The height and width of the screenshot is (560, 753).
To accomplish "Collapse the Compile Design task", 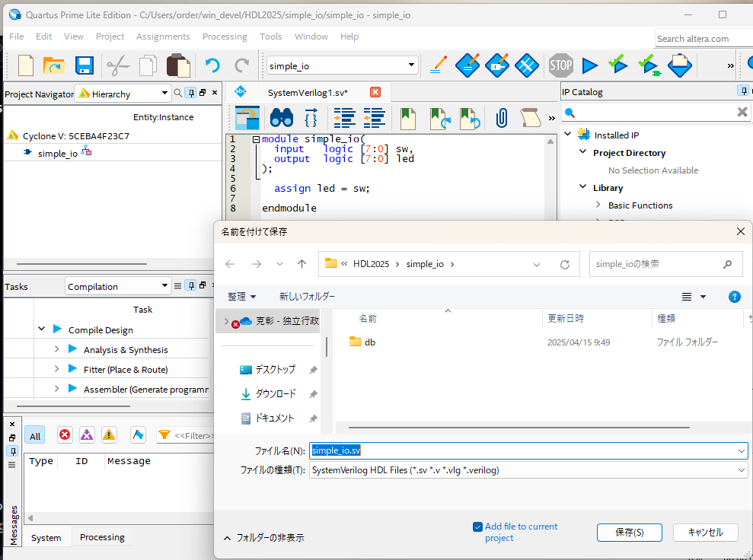I will point(41,329).
